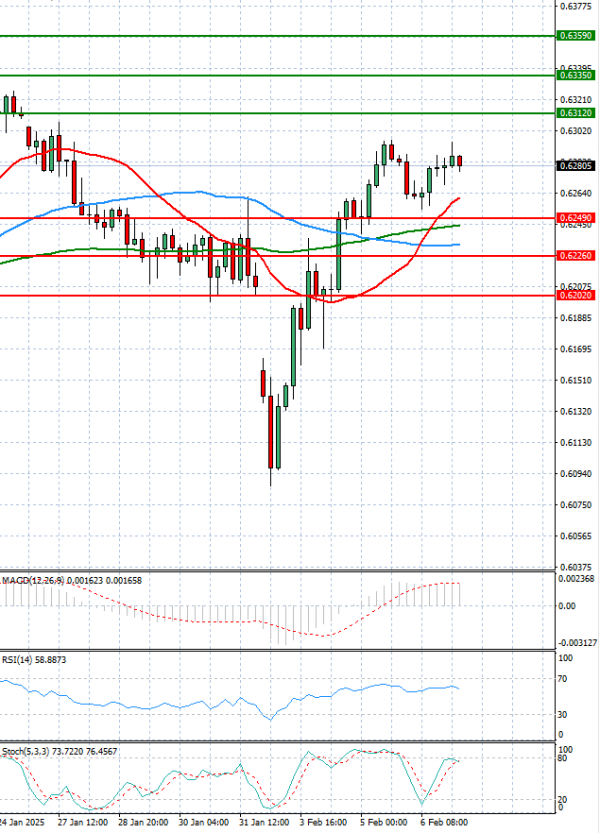The height and width of the screenshot is (833, 600).
Task: Click the 0.61510 price scale value
Action: point(576,380)
